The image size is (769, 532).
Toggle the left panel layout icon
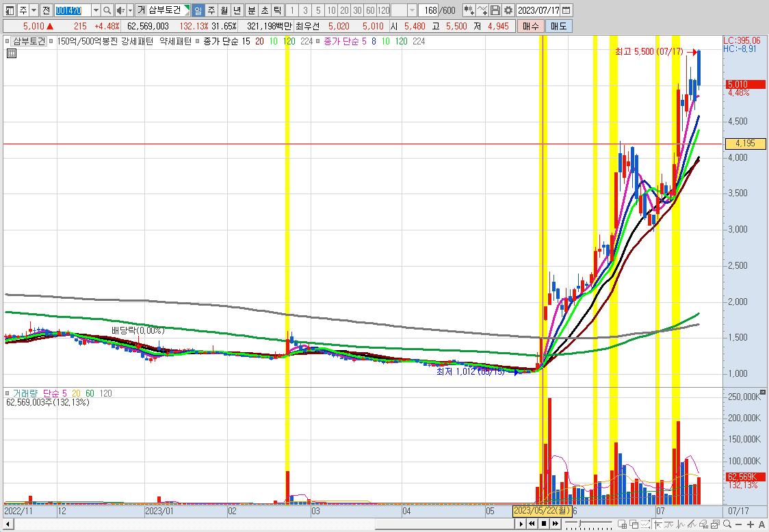point(10,10)
